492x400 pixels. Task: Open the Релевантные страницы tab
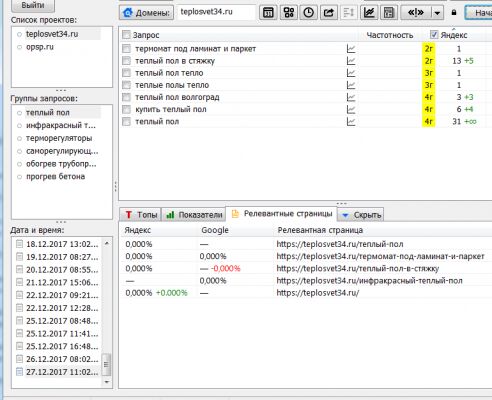pyautogui.click(x=282, y=214)
